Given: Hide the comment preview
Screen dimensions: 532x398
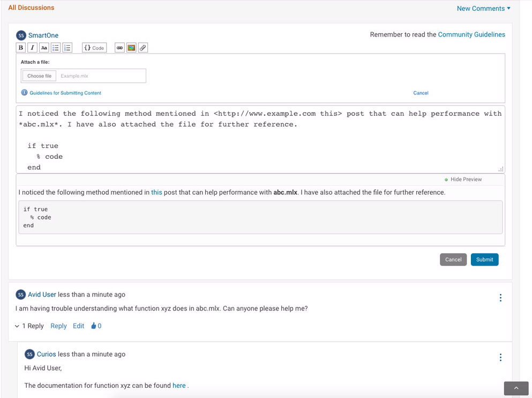Looking at the screenshot, I should pyautogui.click(x=465, y=179).
